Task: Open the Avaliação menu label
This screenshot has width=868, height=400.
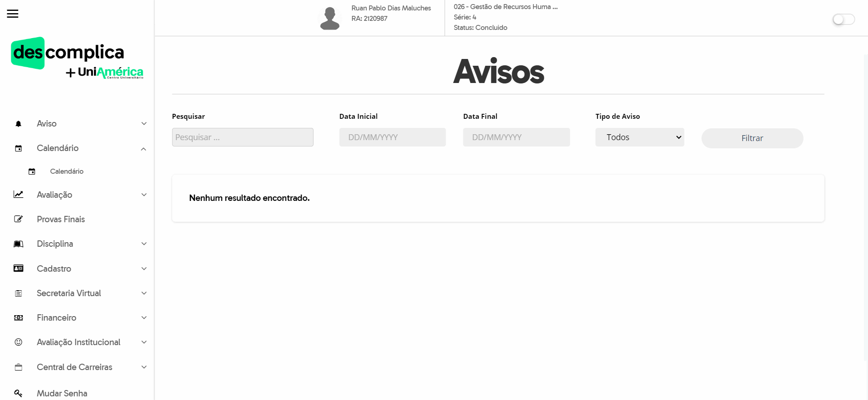Action: 54,195
